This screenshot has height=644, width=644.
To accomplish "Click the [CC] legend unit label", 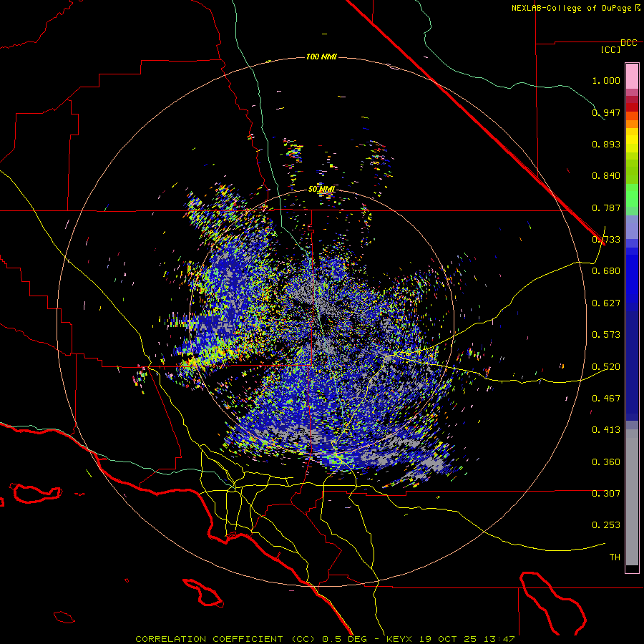I will tap(611, 49).
